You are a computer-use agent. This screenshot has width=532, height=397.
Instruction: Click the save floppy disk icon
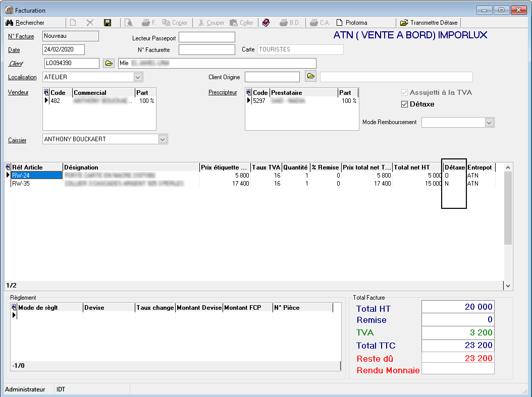point(108,23)
